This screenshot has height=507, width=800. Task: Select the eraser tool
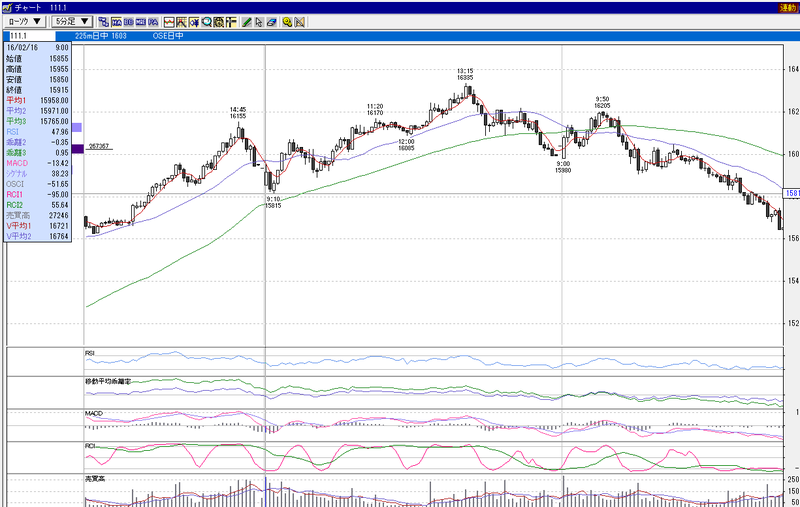pyautogui.click(x=271, y=22)
